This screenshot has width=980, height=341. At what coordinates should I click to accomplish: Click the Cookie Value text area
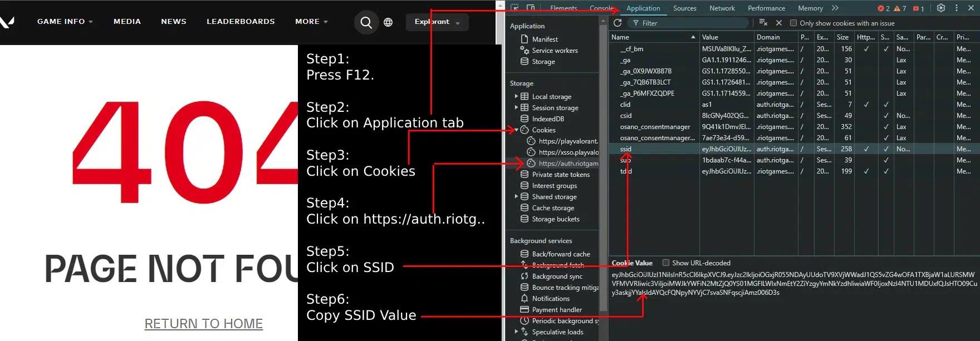click(794, 283)
